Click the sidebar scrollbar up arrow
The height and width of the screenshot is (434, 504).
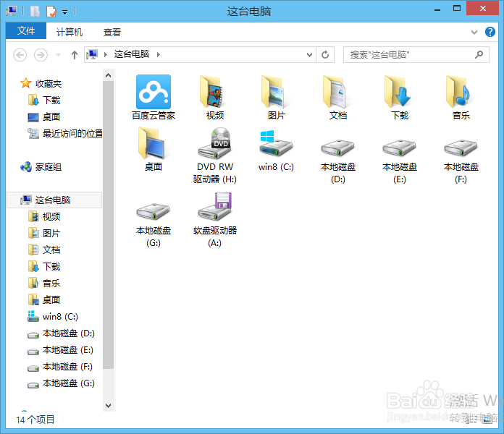coord(109,75)
